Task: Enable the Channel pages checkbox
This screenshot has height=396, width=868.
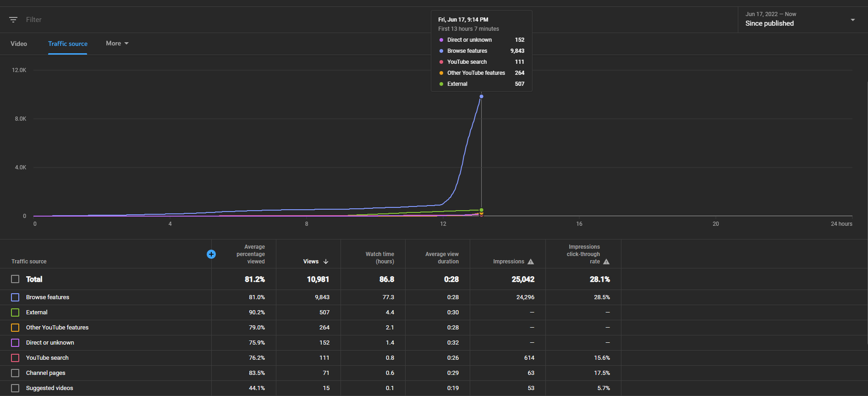Action: coord(15,373)
